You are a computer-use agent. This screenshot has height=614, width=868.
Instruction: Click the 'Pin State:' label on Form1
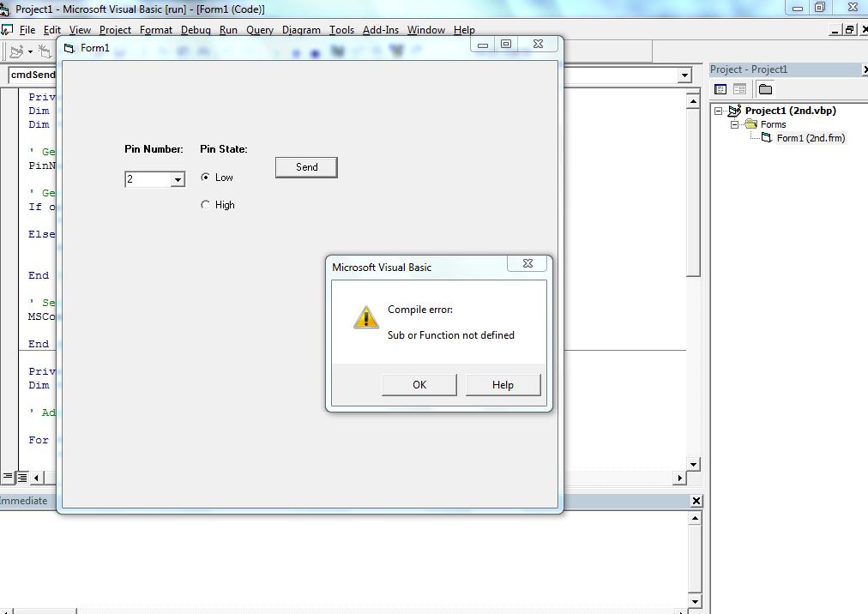(224, 149)
